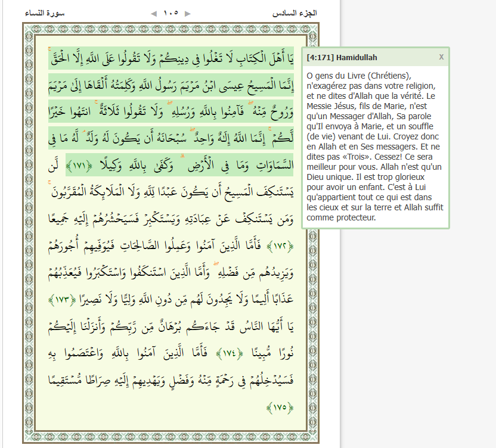
Task: Select the line beginning ويزيدهم من فضله
Action: 171,272
